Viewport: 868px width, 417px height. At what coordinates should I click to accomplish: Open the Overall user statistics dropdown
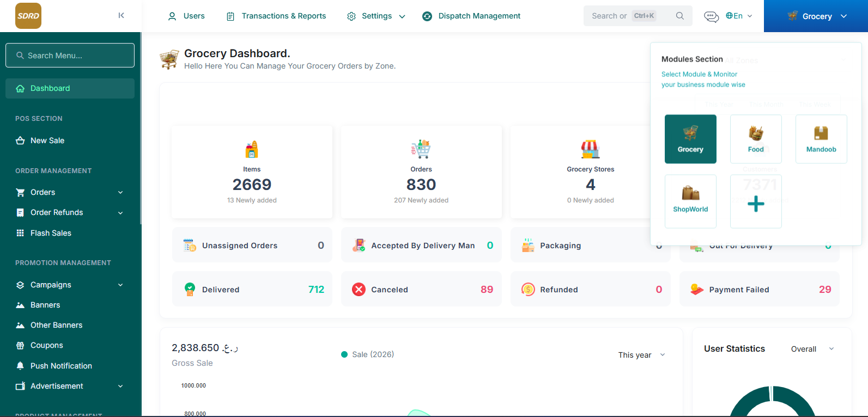[812, 349]
